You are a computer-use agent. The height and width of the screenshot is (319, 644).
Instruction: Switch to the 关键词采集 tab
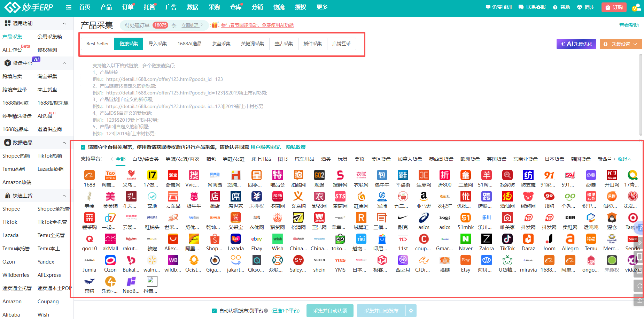coord(252,44)
